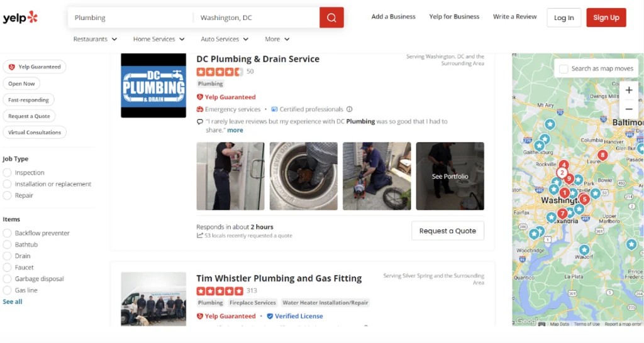The width and height of the screenshot is (644, 343).
Task: Click the Verified License shield icon
Action: click(x=270, y=317)
